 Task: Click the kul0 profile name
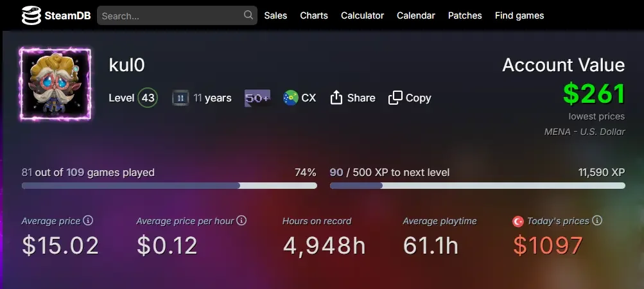(127, 65)
